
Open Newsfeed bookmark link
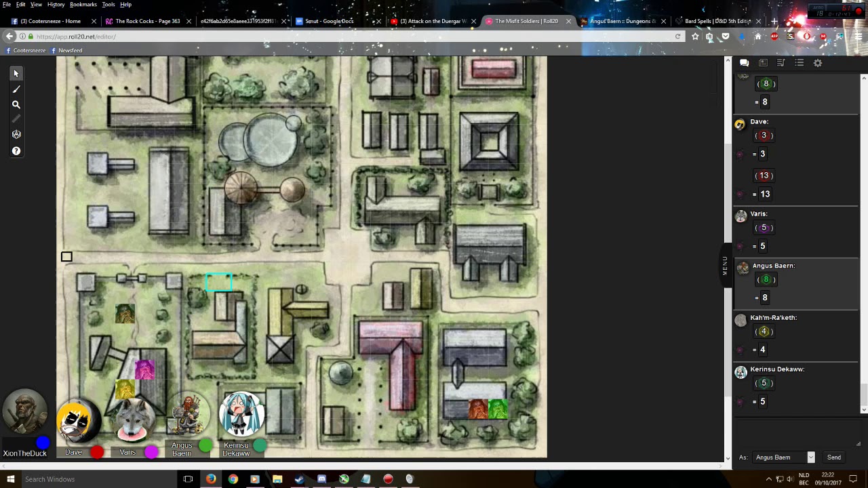pyautogui.click(x=66, y=50)
